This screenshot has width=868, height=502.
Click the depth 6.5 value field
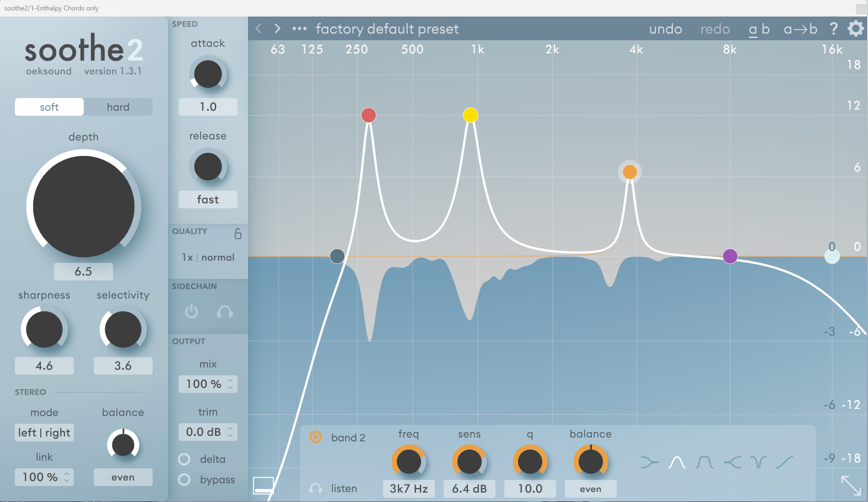coord(83,272)
